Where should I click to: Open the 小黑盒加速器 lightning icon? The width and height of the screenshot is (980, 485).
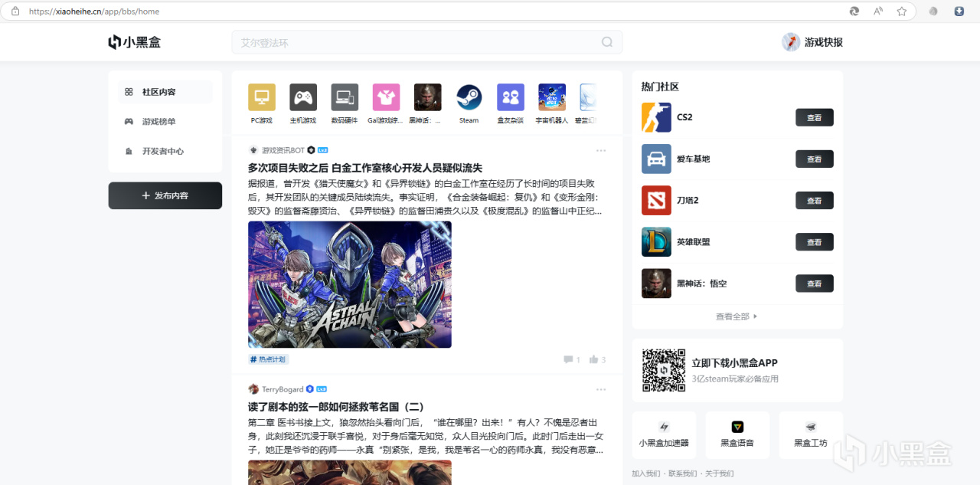(664, 427)
